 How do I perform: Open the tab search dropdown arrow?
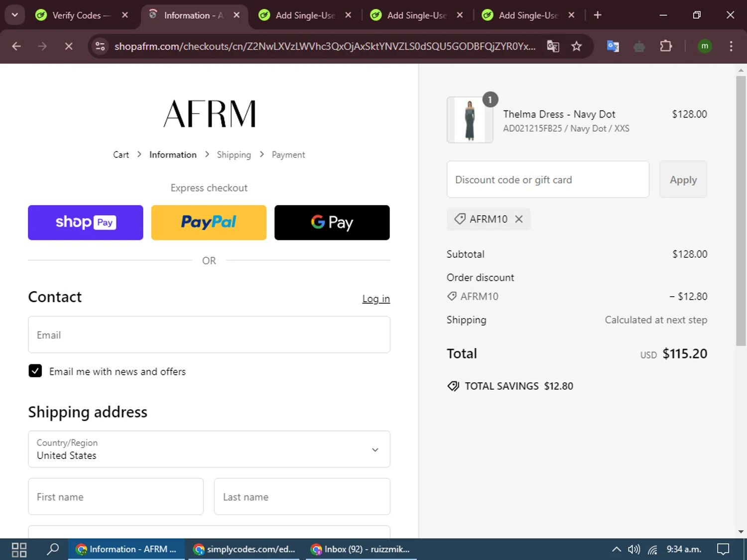point(15,15)
